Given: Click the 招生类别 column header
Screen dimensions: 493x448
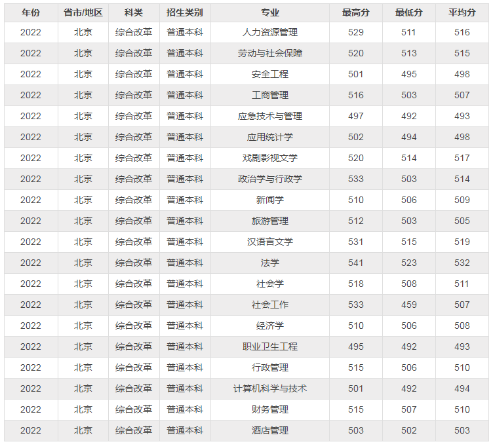Looking at the screenshot, I should tap(185, 12).
